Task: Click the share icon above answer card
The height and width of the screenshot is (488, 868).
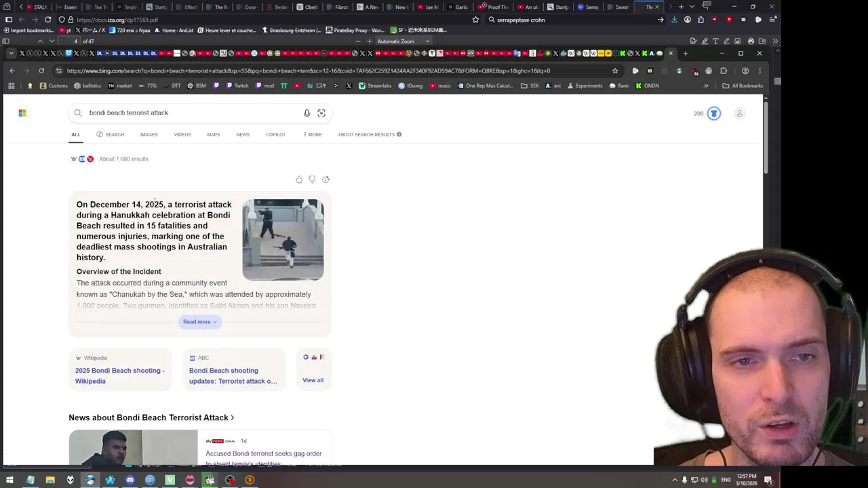Action: point(325,180)
